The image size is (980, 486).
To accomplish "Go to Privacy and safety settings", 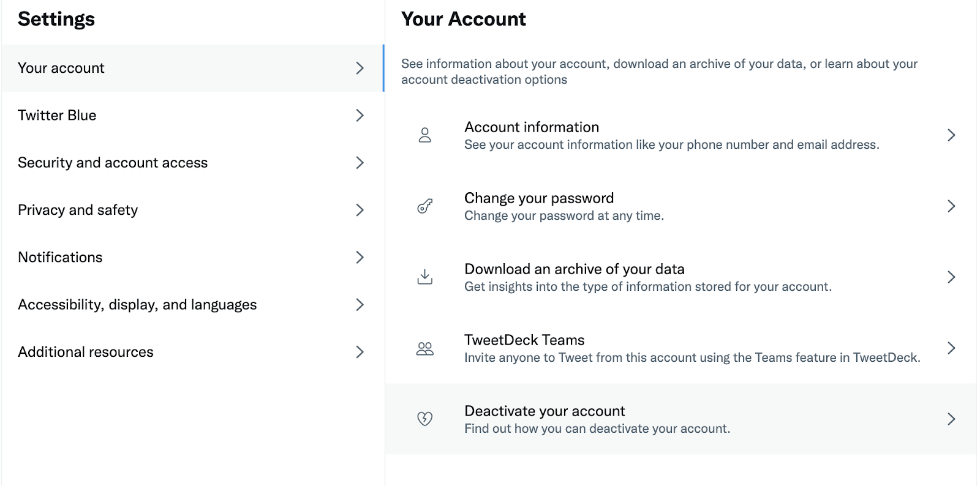I will (78, 210).
